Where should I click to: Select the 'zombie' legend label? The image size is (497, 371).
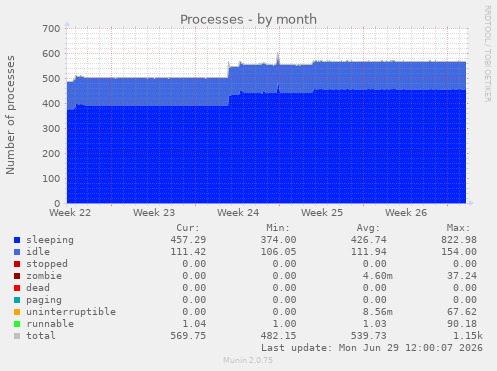point(44,276)
